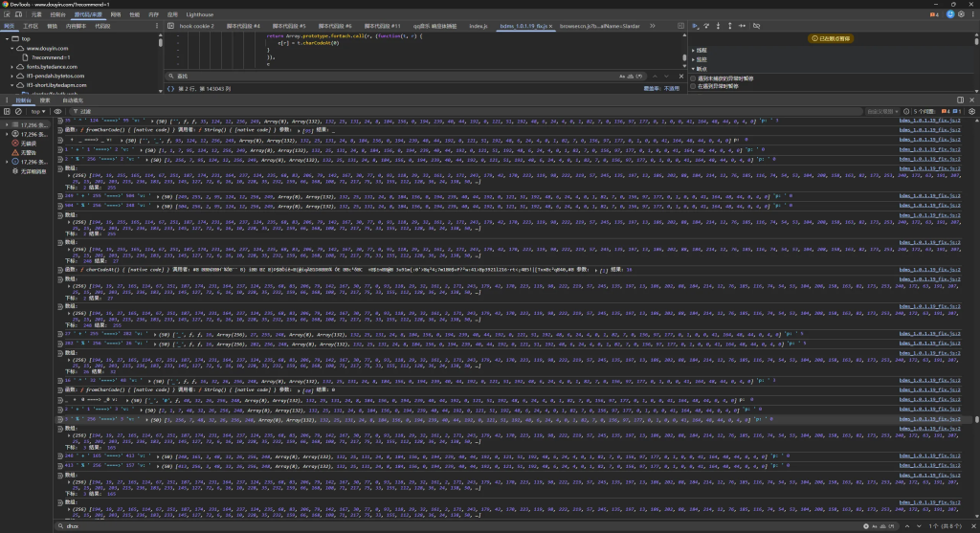
Task: Switch to the Lighthouse panel tab
Action: click(200, 15)
